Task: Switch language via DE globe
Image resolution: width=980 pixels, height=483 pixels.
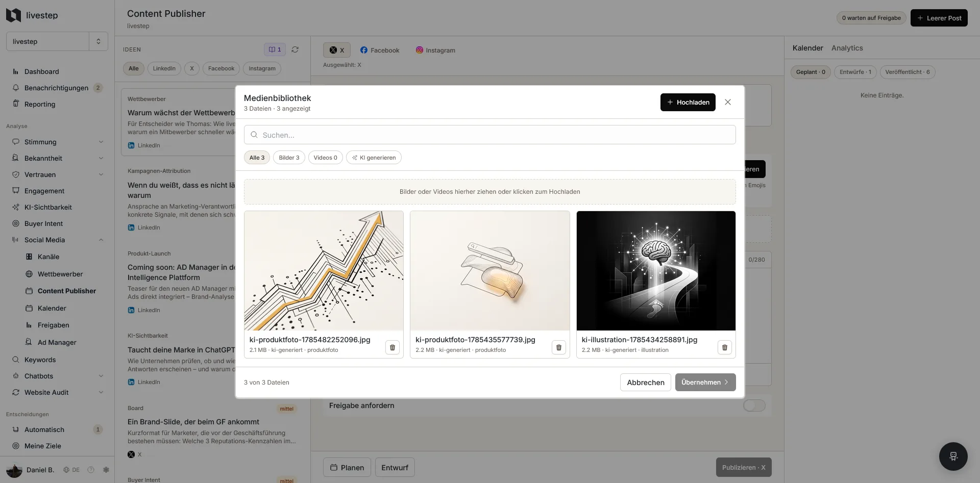Action: click(71, 470)
